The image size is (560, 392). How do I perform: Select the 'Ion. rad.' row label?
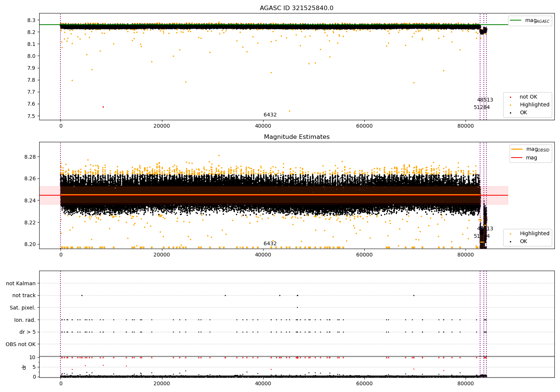click(25, 320)
